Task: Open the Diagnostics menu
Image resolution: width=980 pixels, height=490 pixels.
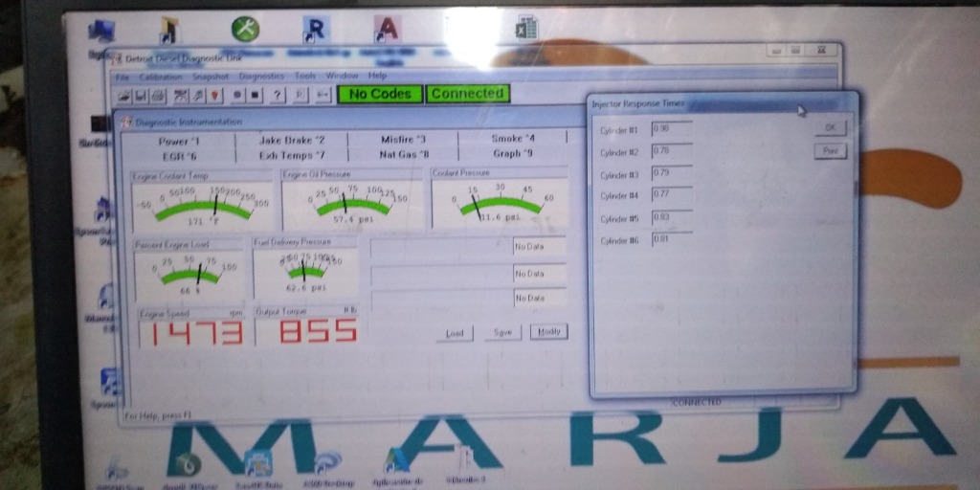Action: [x=261, y=76]
